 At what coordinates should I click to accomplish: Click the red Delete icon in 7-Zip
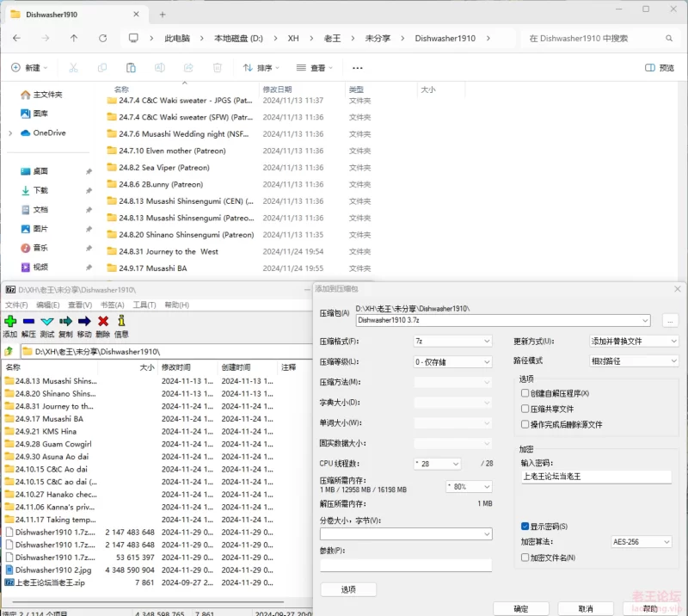(x=103, y=321)
